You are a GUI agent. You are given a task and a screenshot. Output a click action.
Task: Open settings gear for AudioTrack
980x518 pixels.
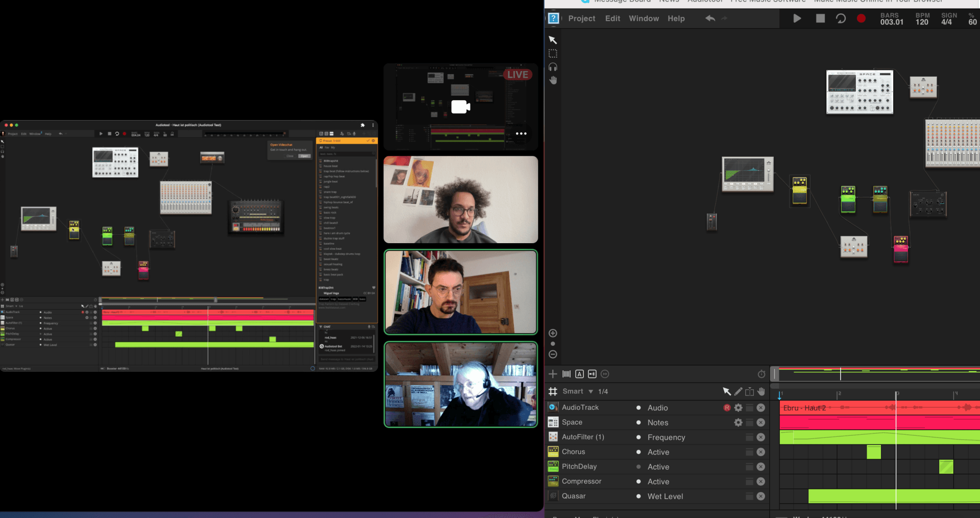(738, 408)
